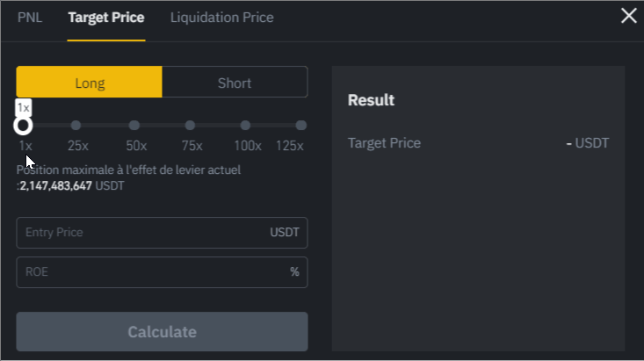Click the 125x leverage label
Image resolution: width=644 pixels, height=361 pixels.
coord(290,146)
